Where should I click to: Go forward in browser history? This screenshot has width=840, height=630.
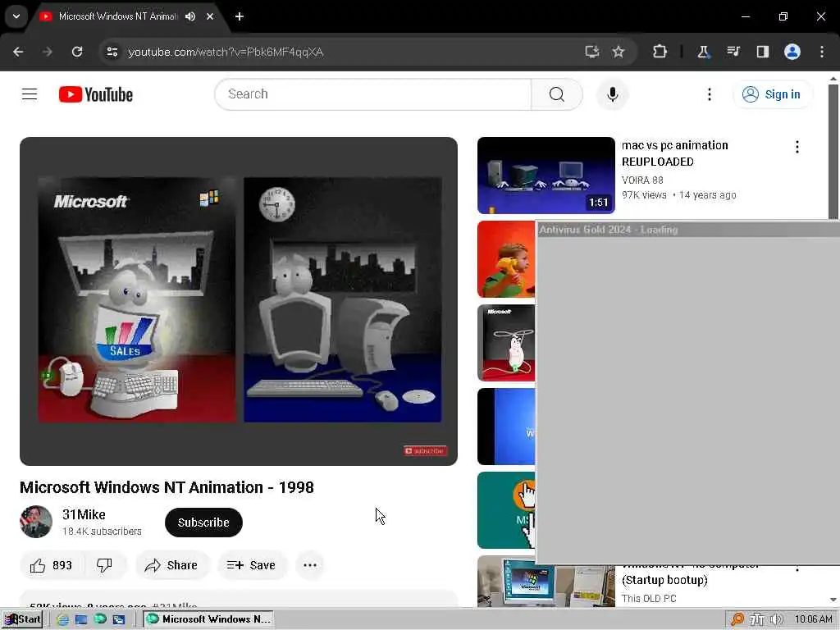[47, 52]
